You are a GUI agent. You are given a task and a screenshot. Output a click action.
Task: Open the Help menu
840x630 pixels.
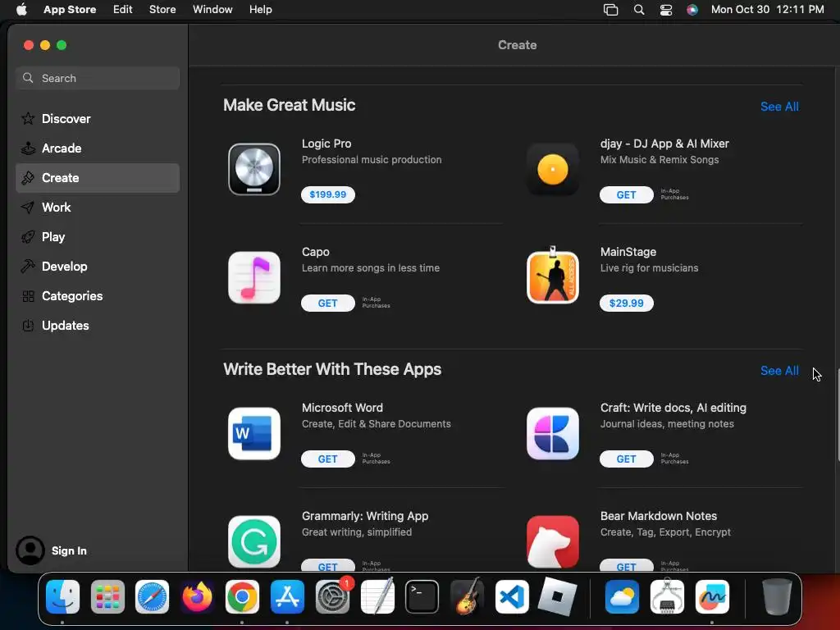click(260, 10)
